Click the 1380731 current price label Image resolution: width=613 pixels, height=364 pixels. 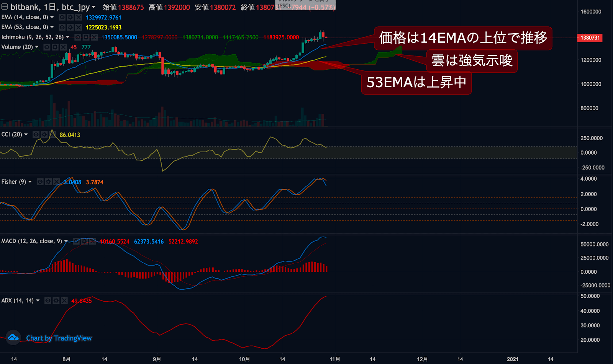[590, 38]
